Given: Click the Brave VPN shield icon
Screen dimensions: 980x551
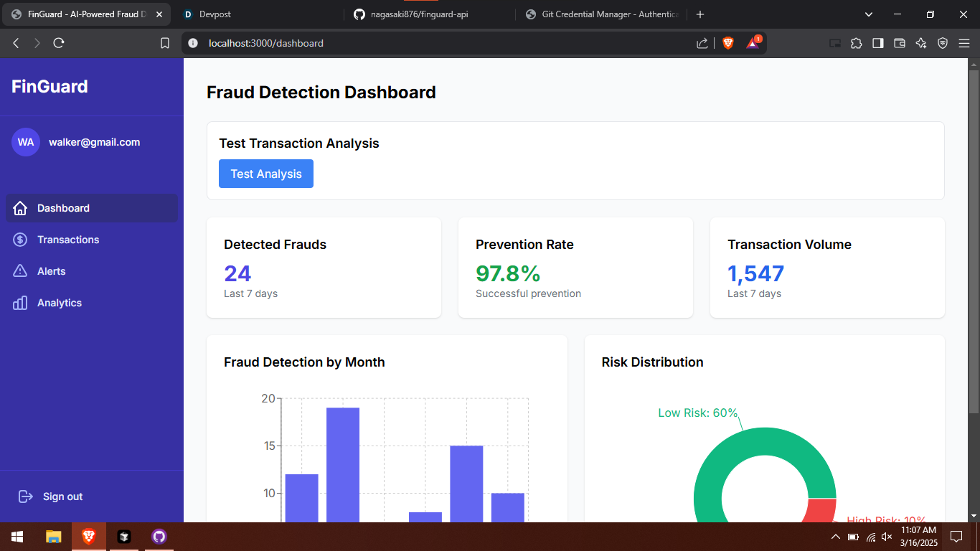Looking at the screenshot, I should [x=943, y=43].
